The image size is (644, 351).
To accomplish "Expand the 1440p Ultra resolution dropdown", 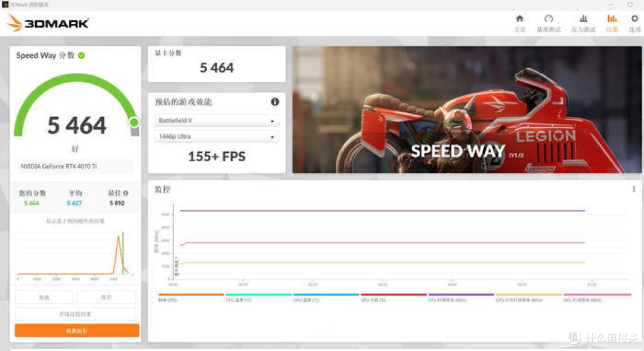I will [216, 137].
